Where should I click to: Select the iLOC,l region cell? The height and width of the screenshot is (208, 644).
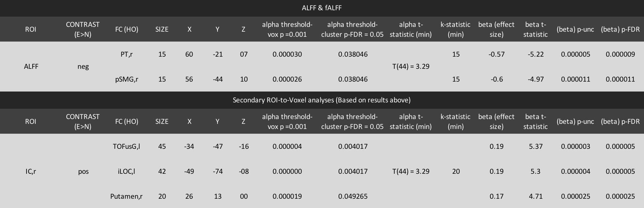(x=126, y=171)
